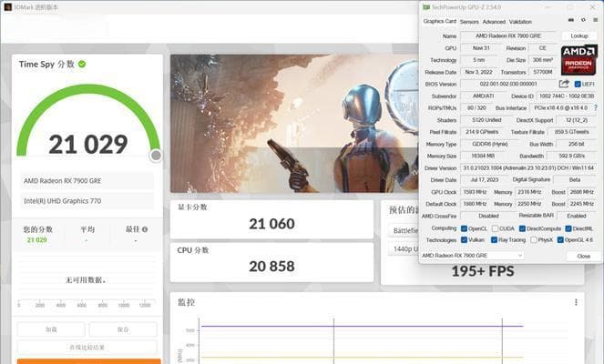Click the Bus Width value 256 bit

pos(577,144)
